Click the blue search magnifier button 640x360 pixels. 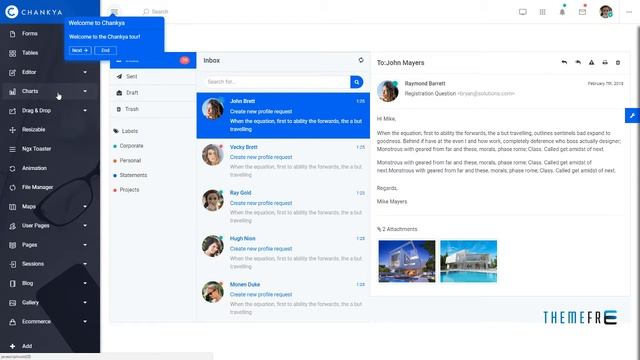356,82
